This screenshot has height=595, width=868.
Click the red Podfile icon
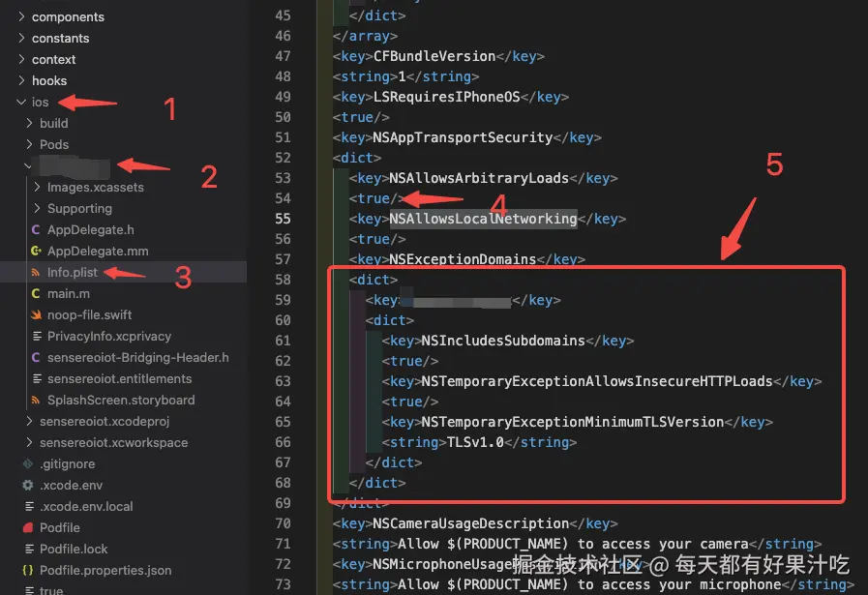pyautogui.click(x=28, y=527)
